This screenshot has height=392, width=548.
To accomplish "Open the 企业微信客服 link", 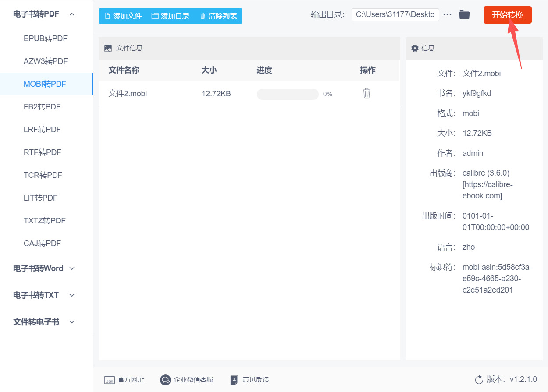I will click(x=193, y=380).
